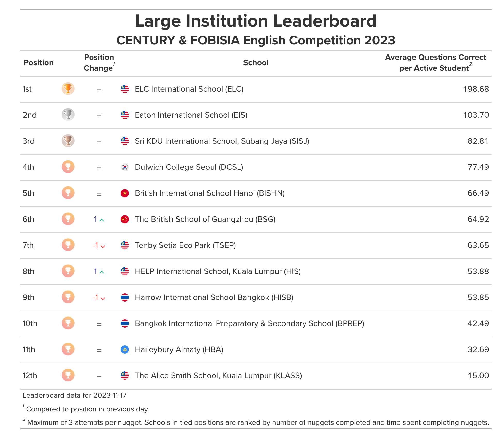Click the silver trophy icon for 2nd place
This screenshot has width=504, height=439.
pyautogui.click(x=68, y=115)
